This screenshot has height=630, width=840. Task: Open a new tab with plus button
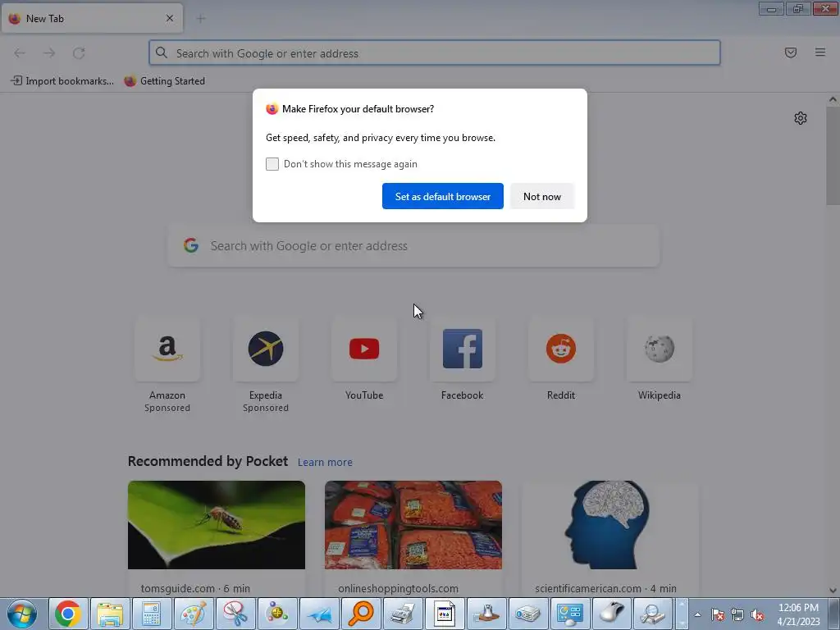point(201,19)
